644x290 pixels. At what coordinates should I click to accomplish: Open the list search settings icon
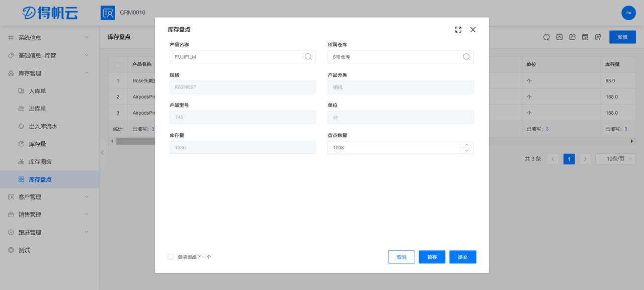585,36
